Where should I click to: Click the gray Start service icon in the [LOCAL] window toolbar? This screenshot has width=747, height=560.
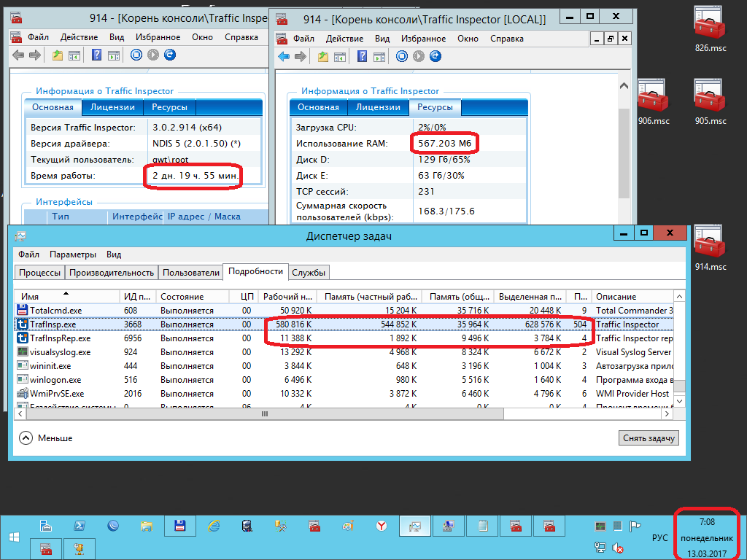click(x=418, y=56)
